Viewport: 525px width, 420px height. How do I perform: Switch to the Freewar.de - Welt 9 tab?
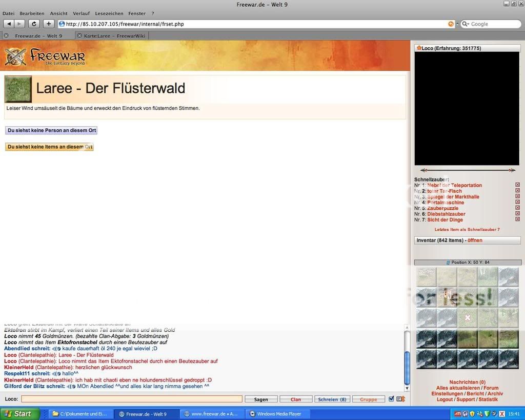coord(38,35)
